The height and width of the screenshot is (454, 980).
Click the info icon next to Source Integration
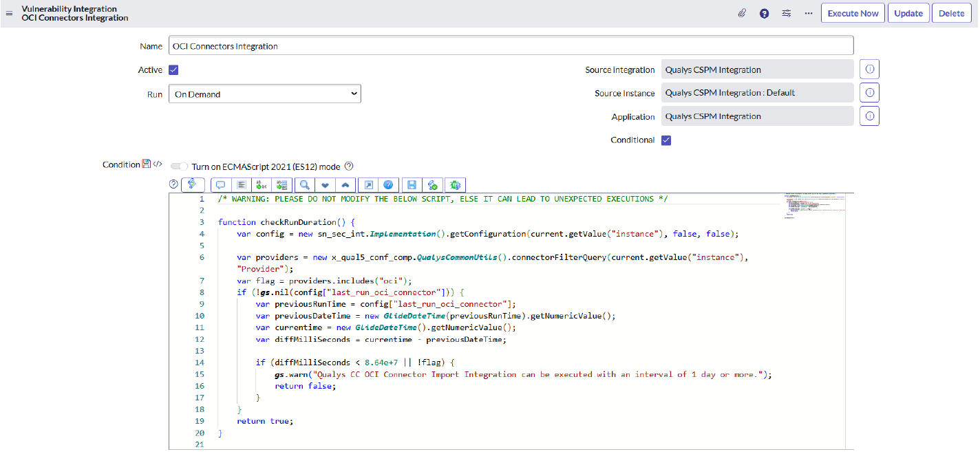pyautogui.click(x=869, y=69)
